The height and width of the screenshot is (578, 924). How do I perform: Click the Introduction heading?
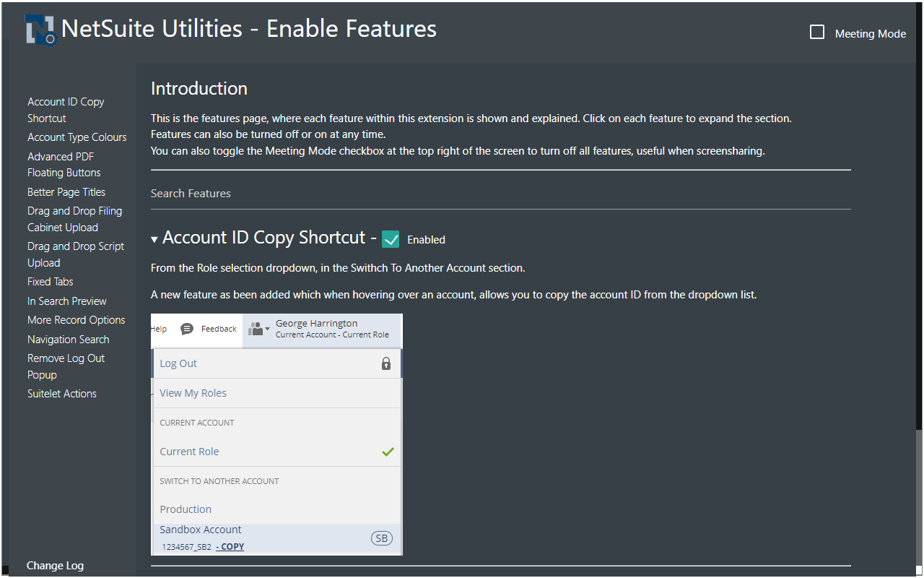click(x=199, y=89)
